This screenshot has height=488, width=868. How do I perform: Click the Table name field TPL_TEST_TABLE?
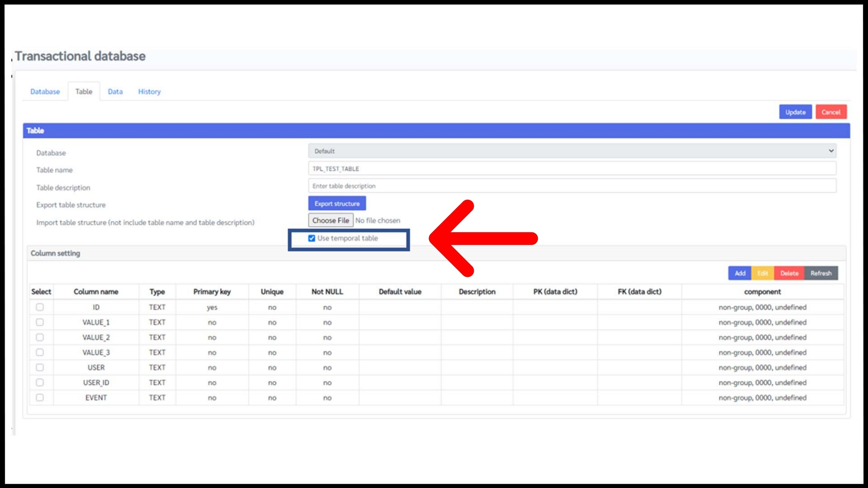tap(572, 168)
